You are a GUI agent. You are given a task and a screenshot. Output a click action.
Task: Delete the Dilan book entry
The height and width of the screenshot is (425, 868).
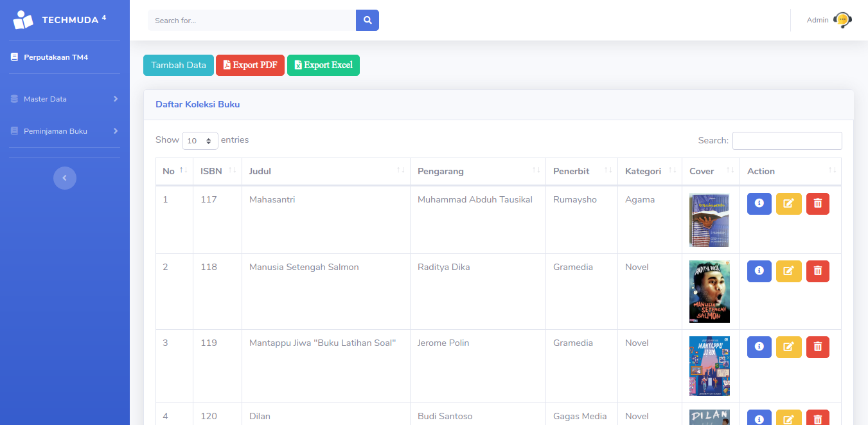tap(818, 418)
